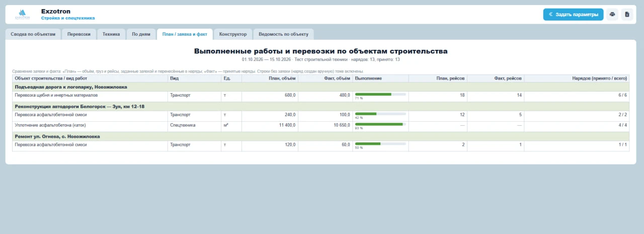Click fact volume value 10 650,0
The height and width of the screenshot is (234, 644).
tap(342, 124)
